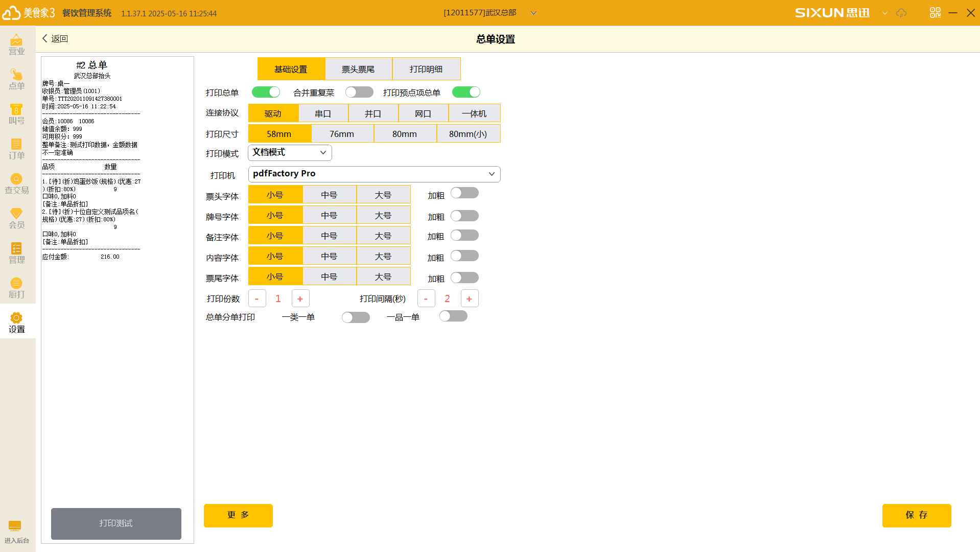The image size is (980, 552).
Task: Toggle the 一类一单 switch
Action: pyautogui.click(x=356, y=317)
